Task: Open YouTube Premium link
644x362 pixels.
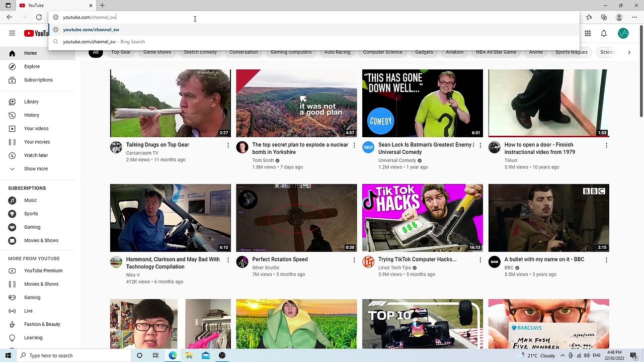Action: coord(38,270)
